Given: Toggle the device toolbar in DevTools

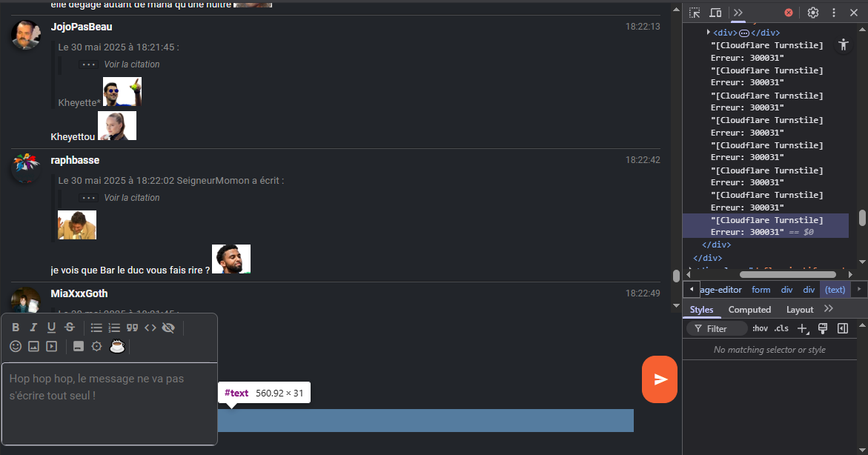Looking at the screenshot, I should pyautogui.click(x=715, y=12).
